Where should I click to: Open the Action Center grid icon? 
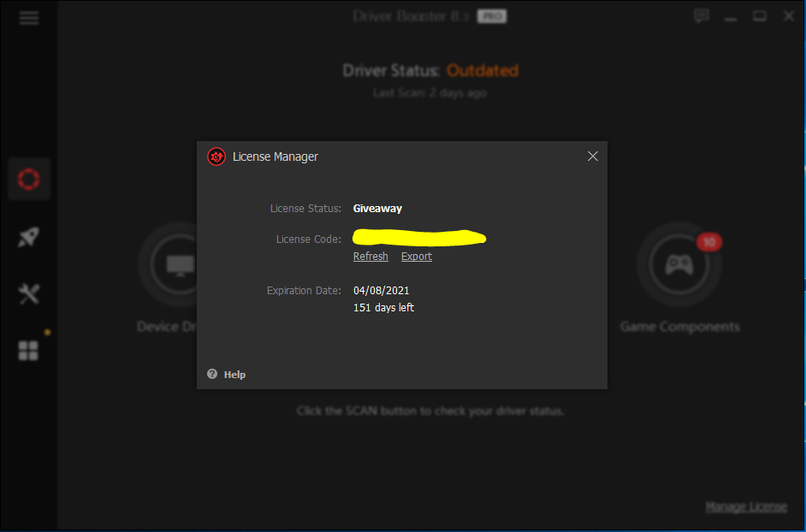point(29,351)
